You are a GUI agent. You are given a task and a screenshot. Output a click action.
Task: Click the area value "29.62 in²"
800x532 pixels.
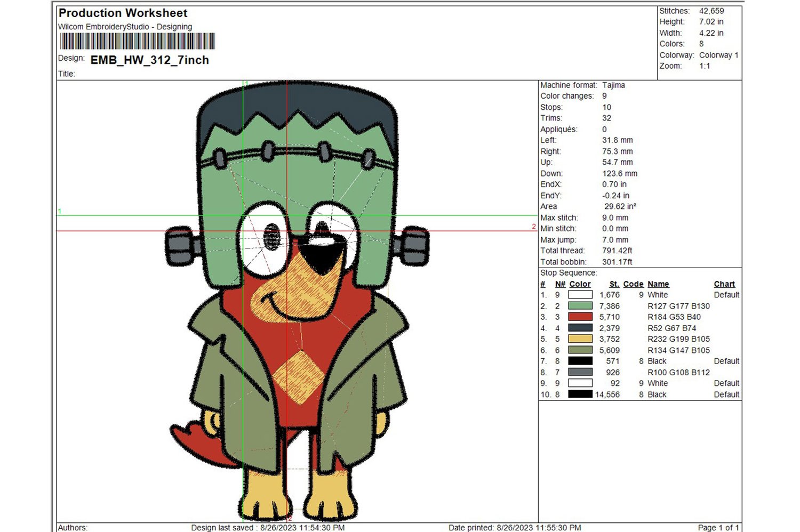(x=620, y=206)
